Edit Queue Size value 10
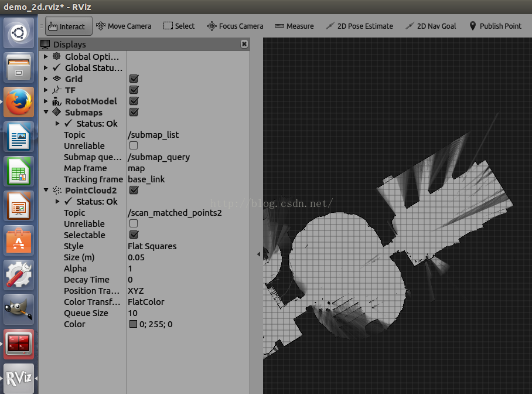 188,313
